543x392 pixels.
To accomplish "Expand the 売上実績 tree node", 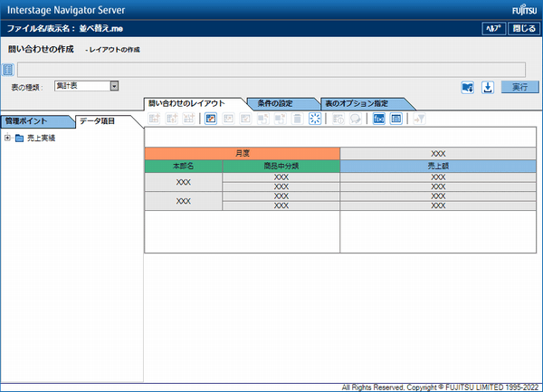I will point(7,138).
